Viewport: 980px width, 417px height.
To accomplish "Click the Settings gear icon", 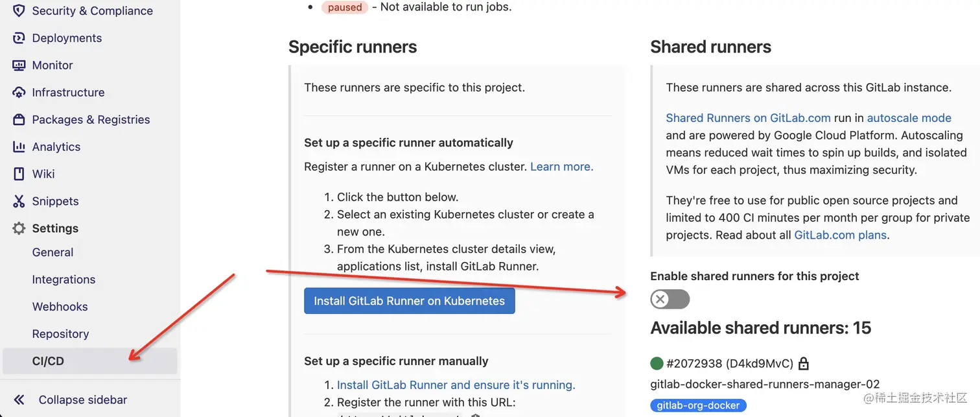I will tap(19, 229).
